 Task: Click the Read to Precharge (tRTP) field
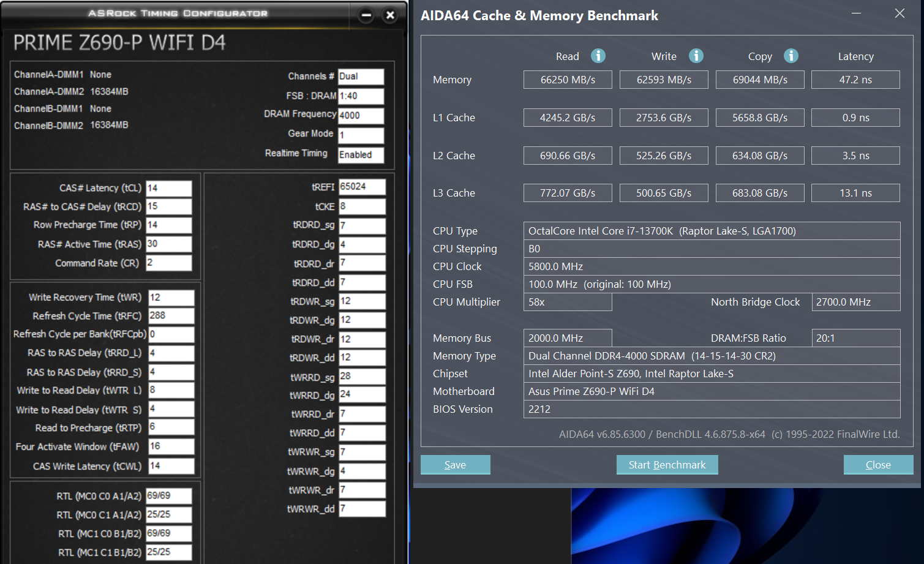tap(171, 427)
